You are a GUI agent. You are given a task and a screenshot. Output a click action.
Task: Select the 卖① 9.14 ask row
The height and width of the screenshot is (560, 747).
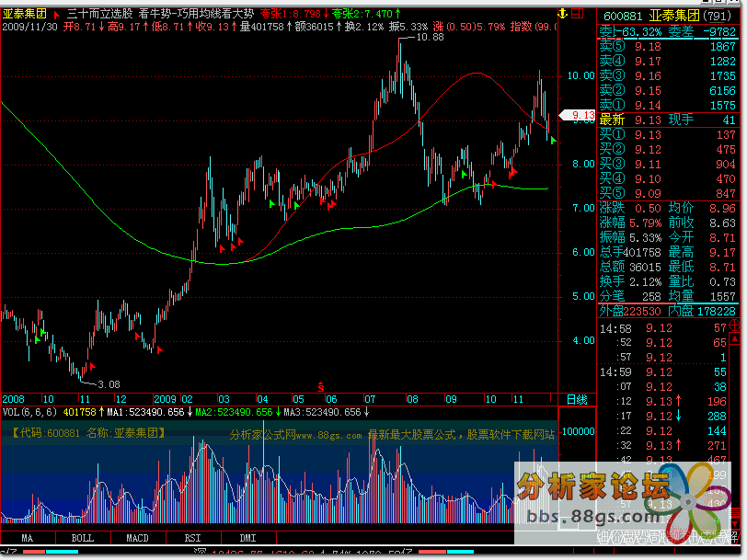click(x=669, y=106)
